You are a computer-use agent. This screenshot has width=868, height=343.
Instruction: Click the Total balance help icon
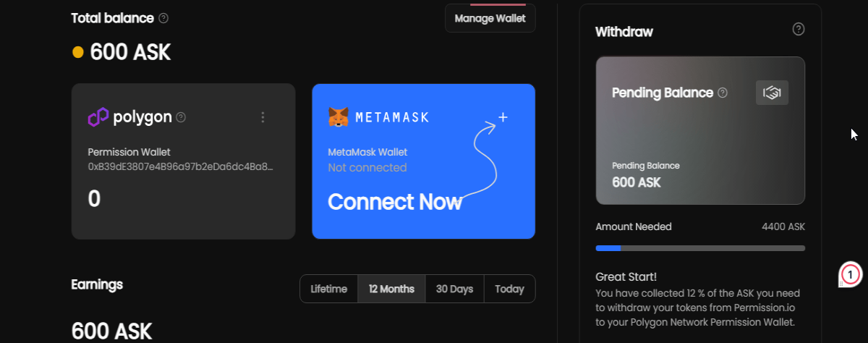[x=163, y=18]
